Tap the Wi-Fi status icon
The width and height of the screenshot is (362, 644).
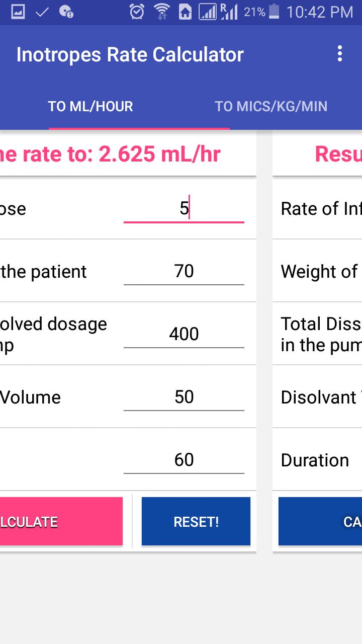(161, 12)
